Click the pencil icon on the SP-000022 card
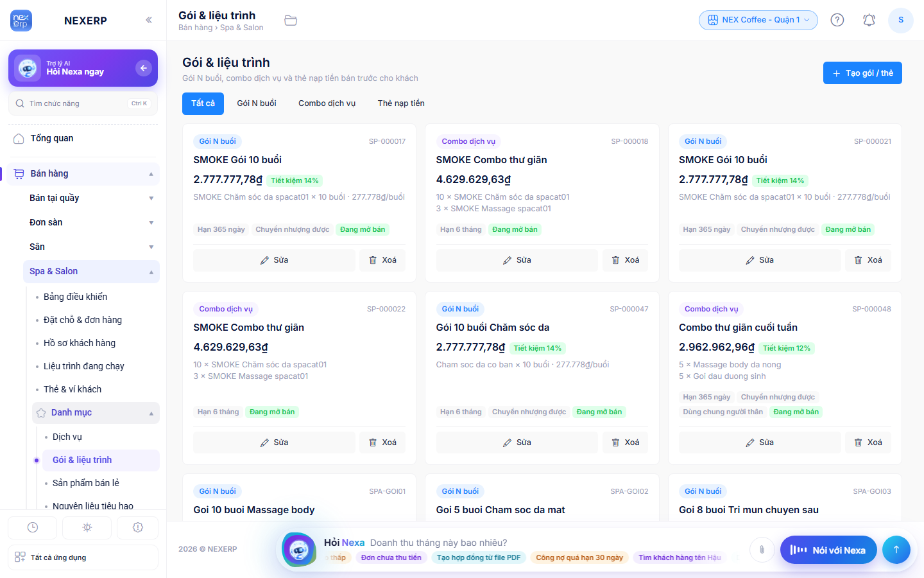Screen dimensions: 924x578 coord(264,442)
